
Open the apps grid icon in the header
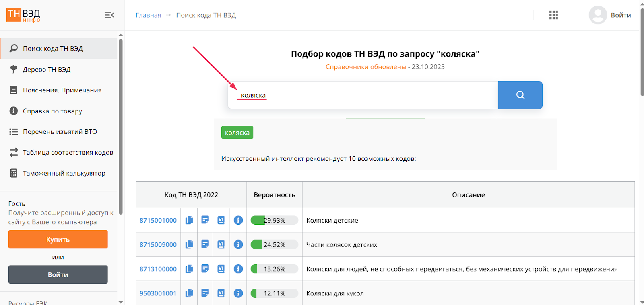(553, 15)
